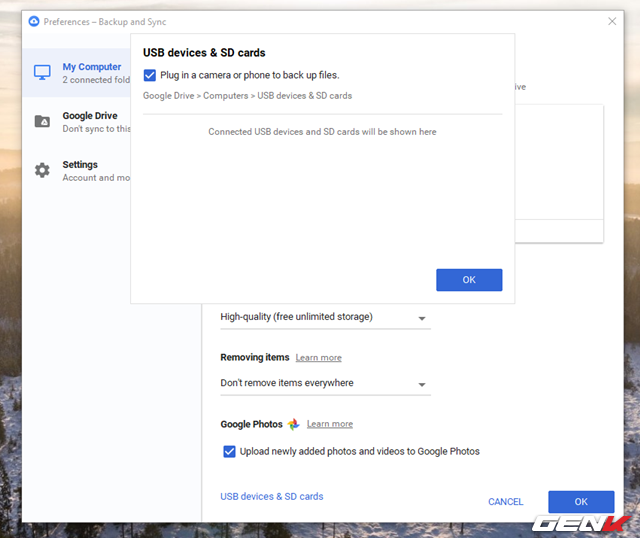Viewport: 640px width, 538px height.
Task: Open Learn more next to Removing items
Action: coord(318,358)
